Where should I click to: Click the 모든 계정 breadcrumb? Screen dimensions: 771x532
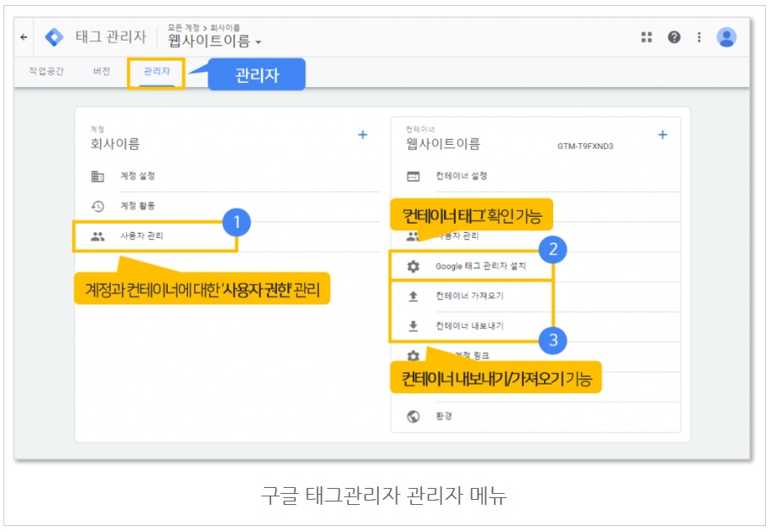[183, 28]
